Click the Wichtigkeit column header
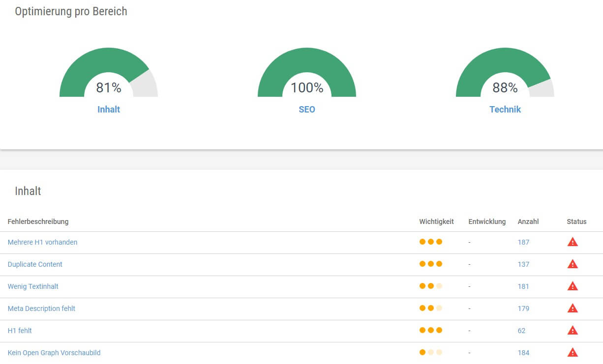603x364 pixels. pos(436,222)
